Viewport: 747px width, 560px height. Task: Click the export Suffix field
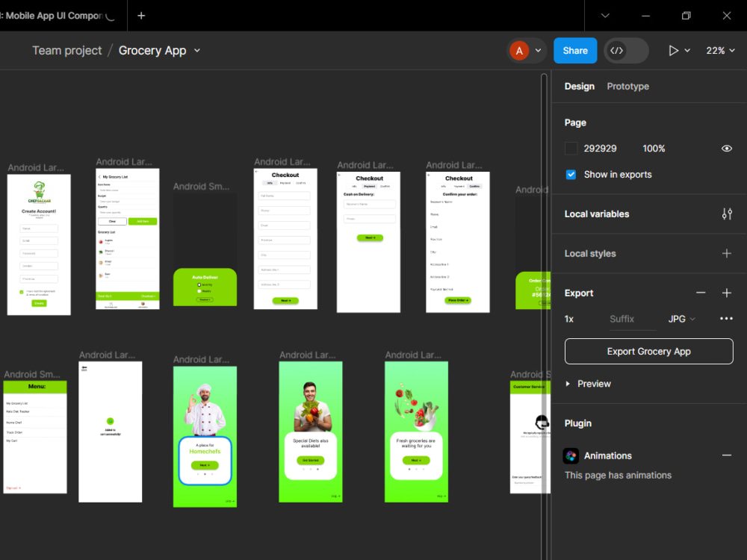pyautogui.click(x=632, y=319)
